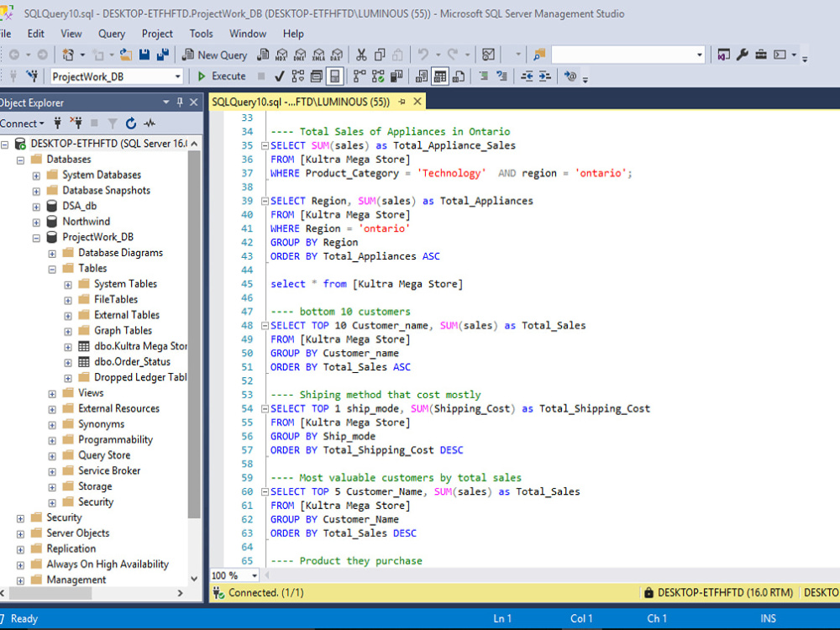Select Results to File mode
Image resolution: width=840 pixels, height=630 pixels.
coord(459,76)
